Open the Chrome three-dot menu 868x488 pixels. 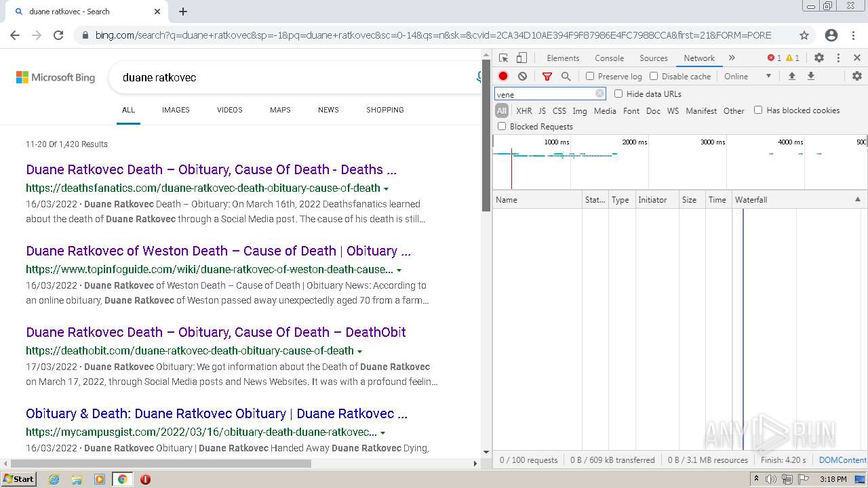853,35
